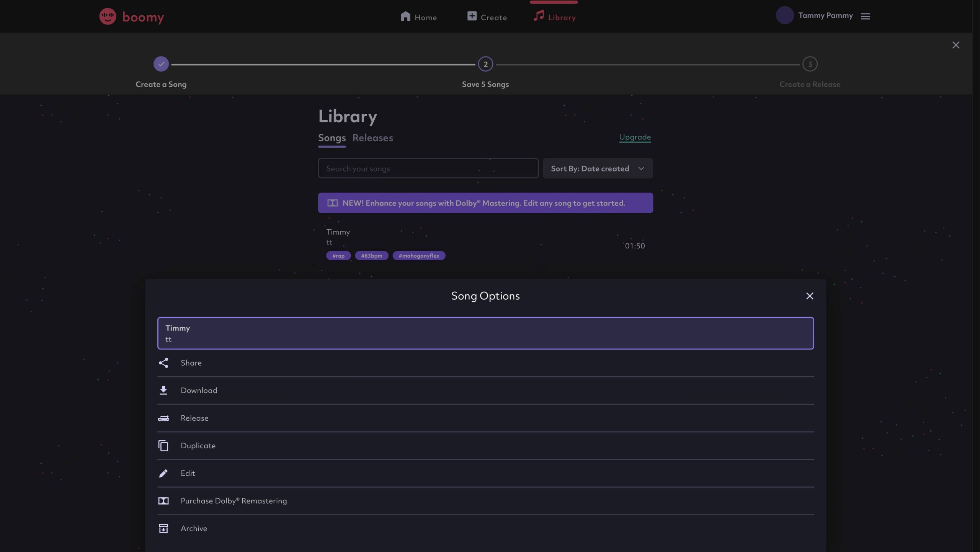Click the Edit pencil icon

click(x=163, y=474)
